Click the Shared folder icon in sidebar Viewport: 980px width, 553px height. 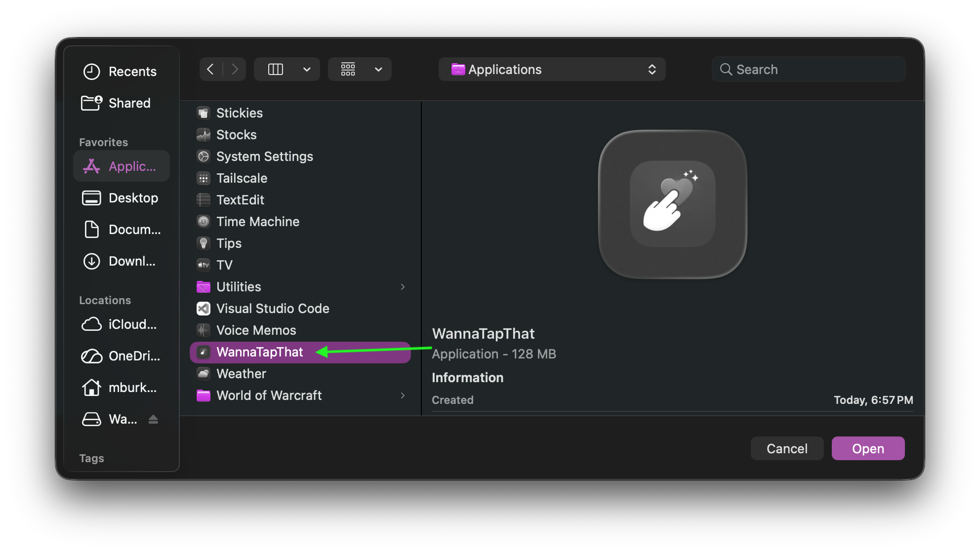[x=91, y=103]
